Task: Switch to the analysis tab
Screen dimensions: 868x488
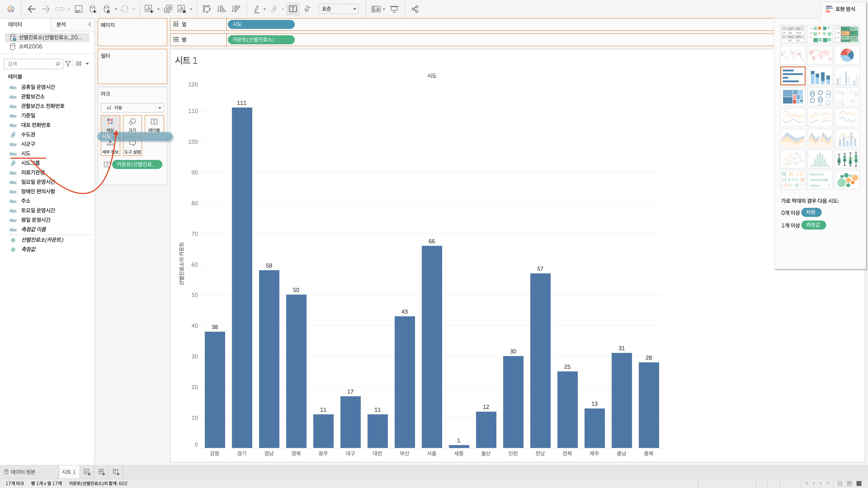Action: pos(61,24)
